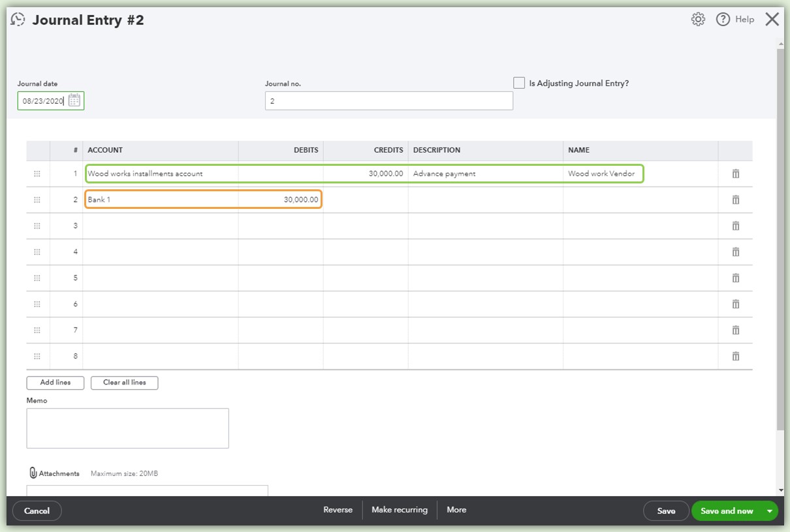Delete line 8 using trash icon
Screen dimensions: 790x532
(x=736, y=356)
